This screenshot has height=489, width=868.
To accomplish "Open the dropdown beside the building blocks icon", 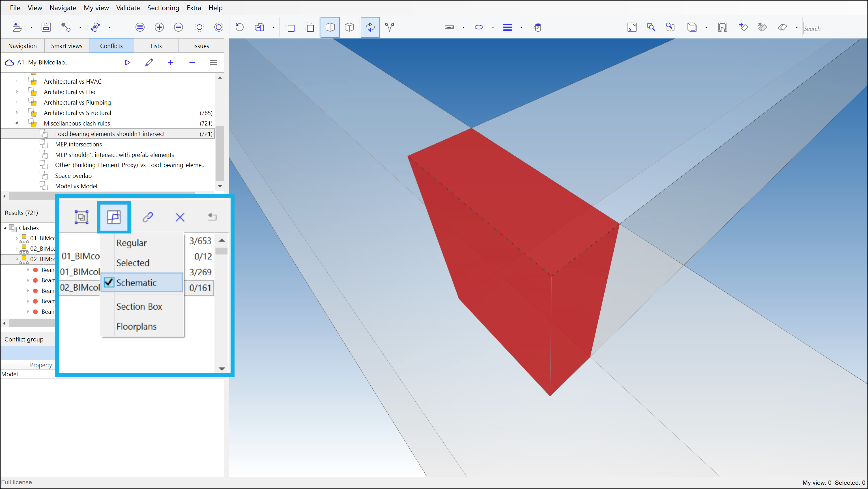I will coord(273,28).
